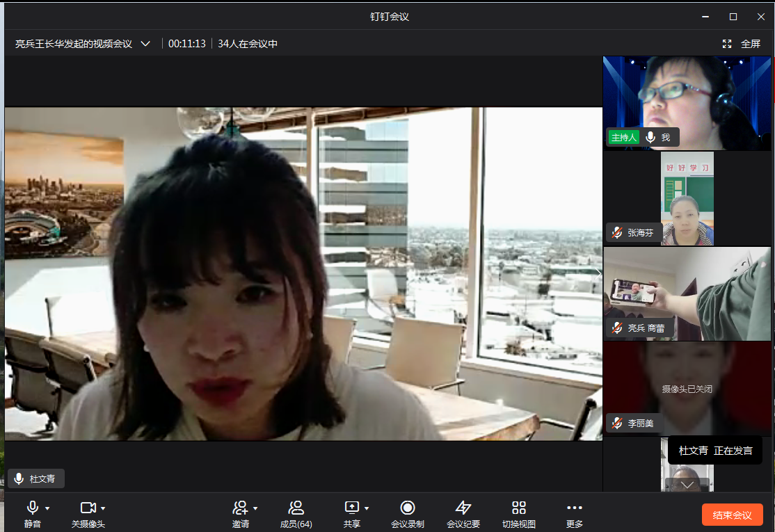
Task: Turn off camera with 关摄像头
Action: tap(88, 513)
